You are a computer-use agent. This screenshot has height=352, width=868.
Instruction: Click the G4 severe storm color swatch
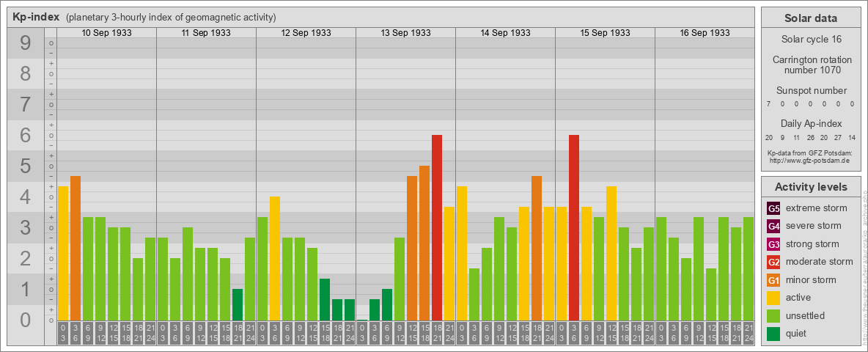773,227
